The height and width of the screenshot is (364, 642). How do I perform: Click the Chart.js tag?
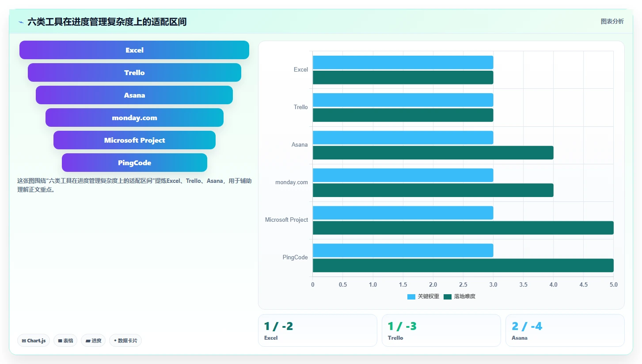pyautogui.click(x=34, y=341)
